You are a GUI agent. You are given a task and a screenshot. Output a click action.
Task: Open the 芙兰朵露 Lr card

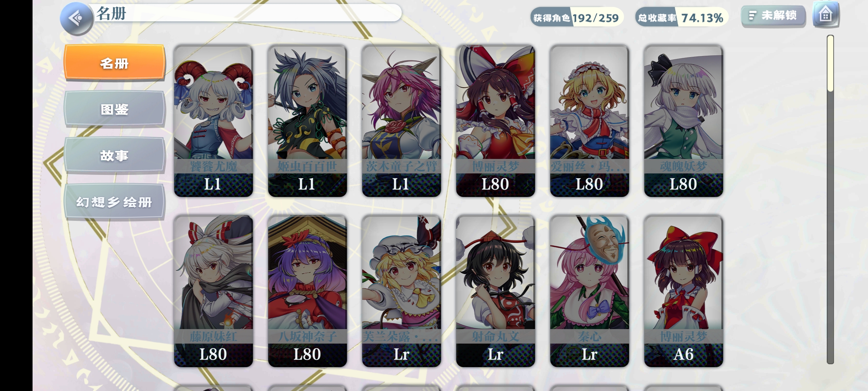coord(401,291)
